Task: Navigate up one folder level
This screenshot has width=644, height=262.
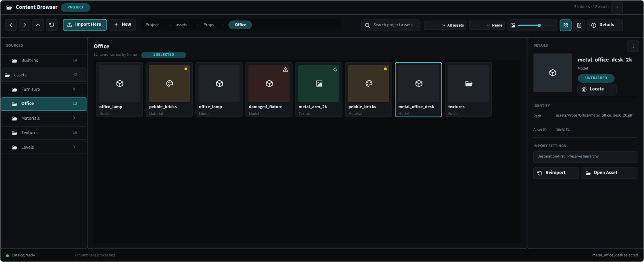Action: click(38, 25)
